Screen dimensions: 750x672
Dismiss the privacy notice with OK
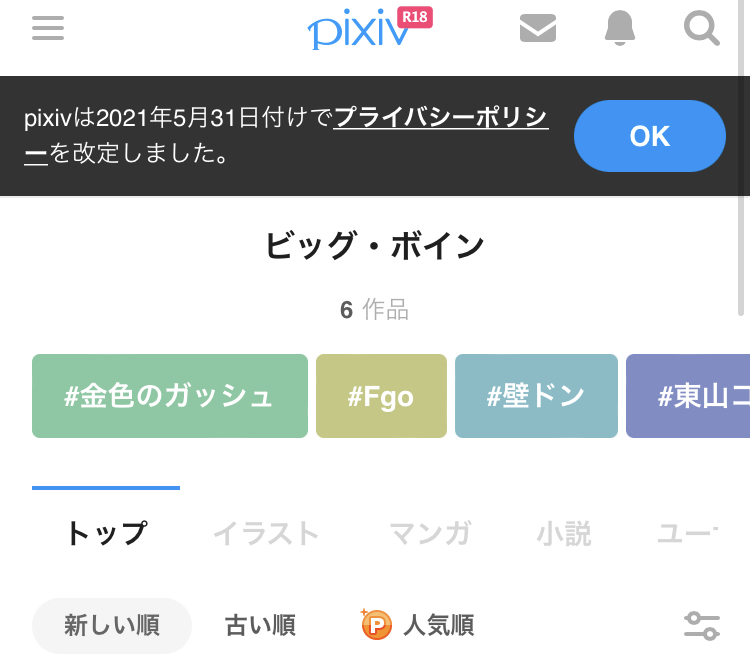(649, 136)
